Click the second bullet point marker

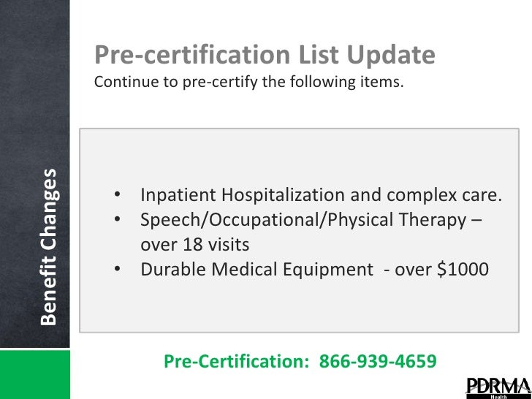(x=118, y=219)
